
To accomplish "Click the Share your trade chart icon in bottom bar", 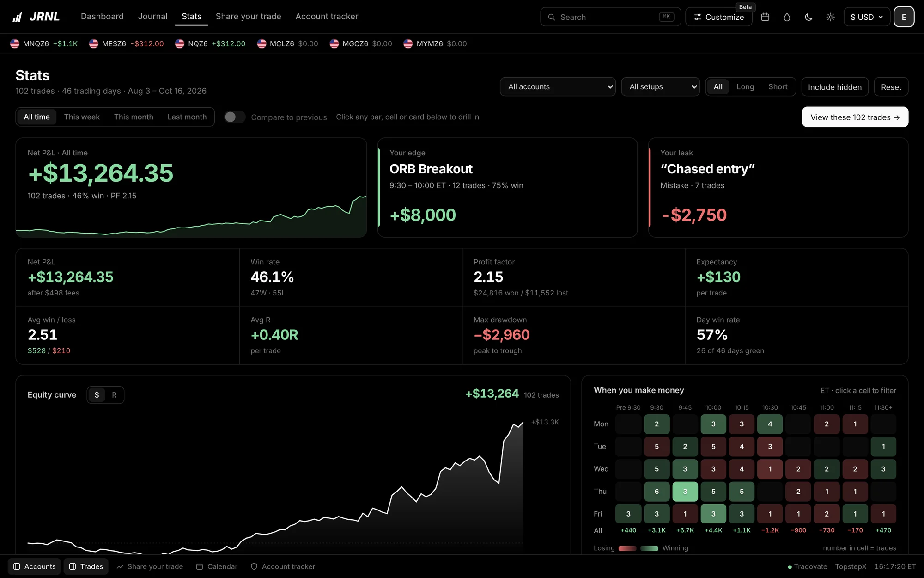I will (x=120, y=566).
